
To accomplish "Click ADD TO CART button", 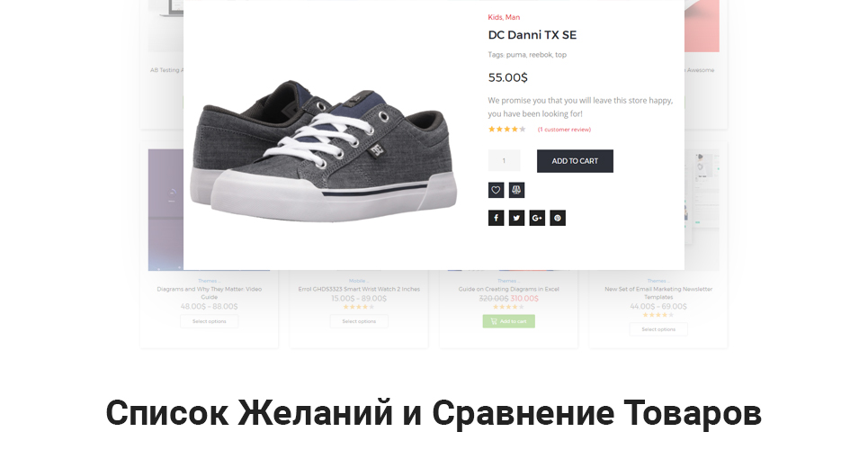I will click(575, 161).
